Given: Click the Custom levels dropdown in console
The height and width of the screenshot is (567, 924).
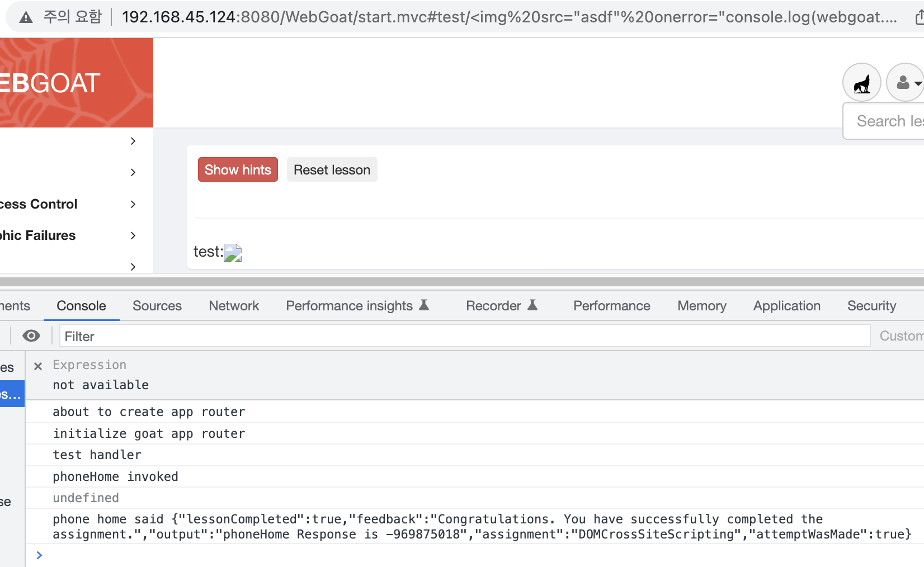Looking at the screenshot, I should [902, 336].
